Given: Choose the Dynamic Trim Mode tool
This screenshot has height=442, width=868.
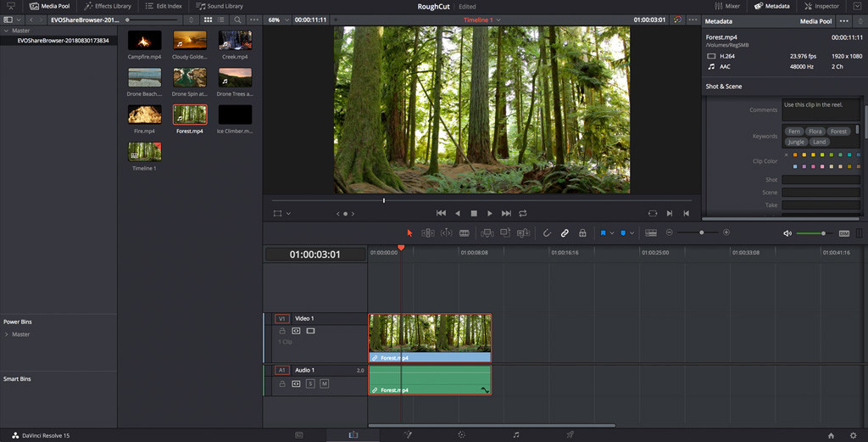Looking at the screenshot, I should [x=446, y=233].
